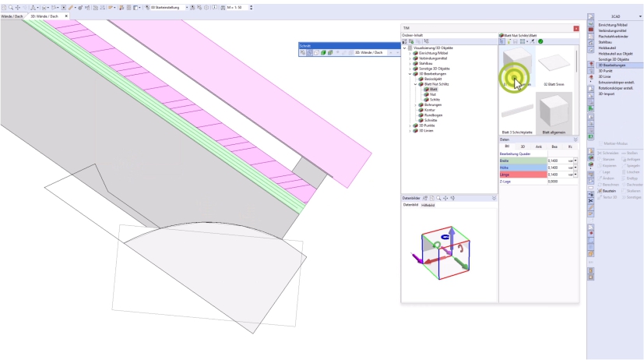Viewport: 644px width, 360px height.
Task: Select 3D Bearbeitungen in right list
Action: [x=614, y=65]
